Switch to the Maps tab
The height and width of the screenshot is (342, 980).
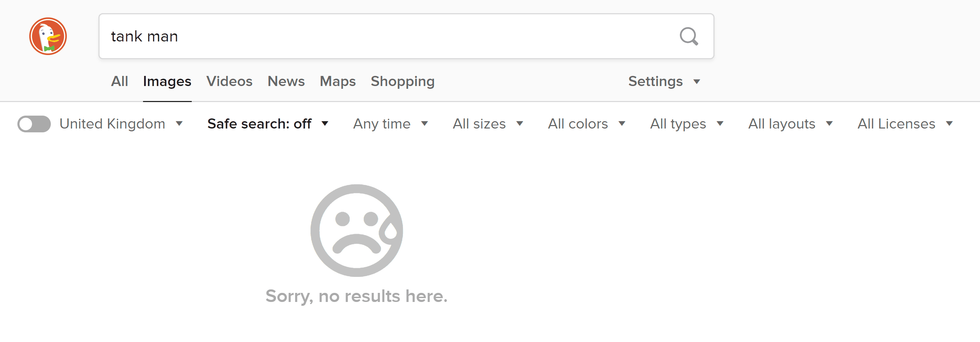(x=338, y=81)
